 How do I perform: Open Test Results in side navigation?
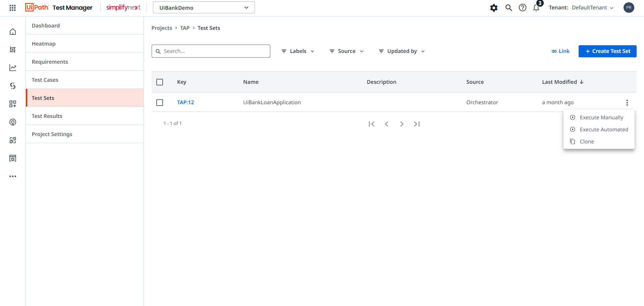coord(85,116)
